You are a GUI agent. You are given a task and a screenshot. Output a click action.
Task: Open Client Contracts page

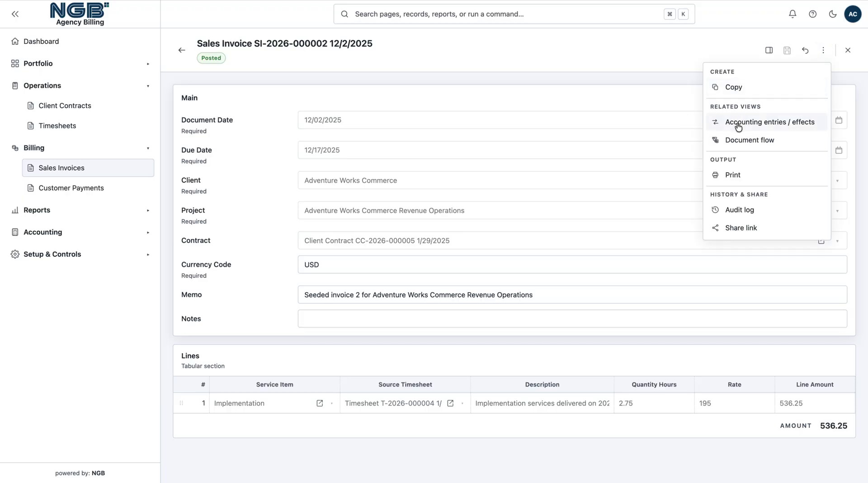point(88,106)
